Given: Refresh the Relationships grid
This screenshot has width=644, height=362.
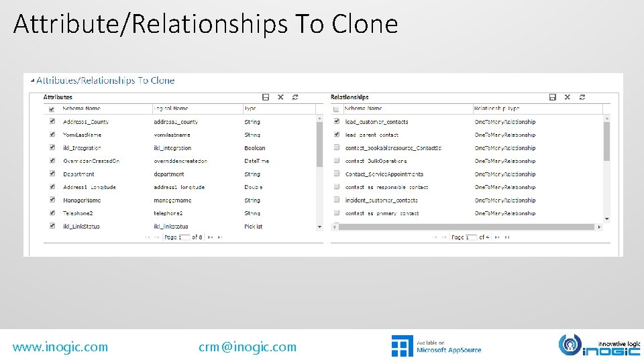Looking at the screenshot, I should tap(582, 97).
